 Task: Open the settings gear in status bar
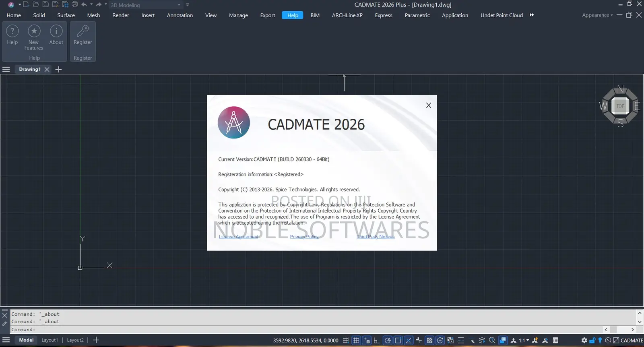coord(584,340)
